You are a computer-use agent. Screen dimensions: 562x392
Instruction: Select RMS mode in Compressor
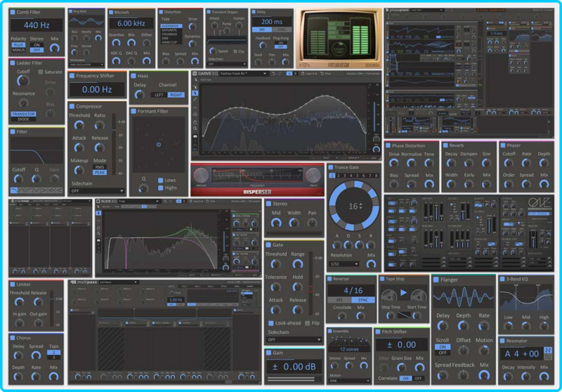click(x=100, y=167)
